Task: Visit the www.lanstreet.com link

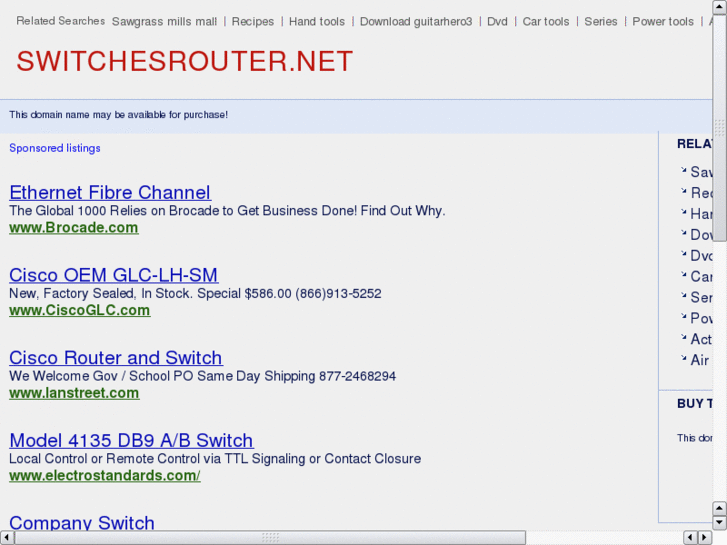Action: [74, 393]
